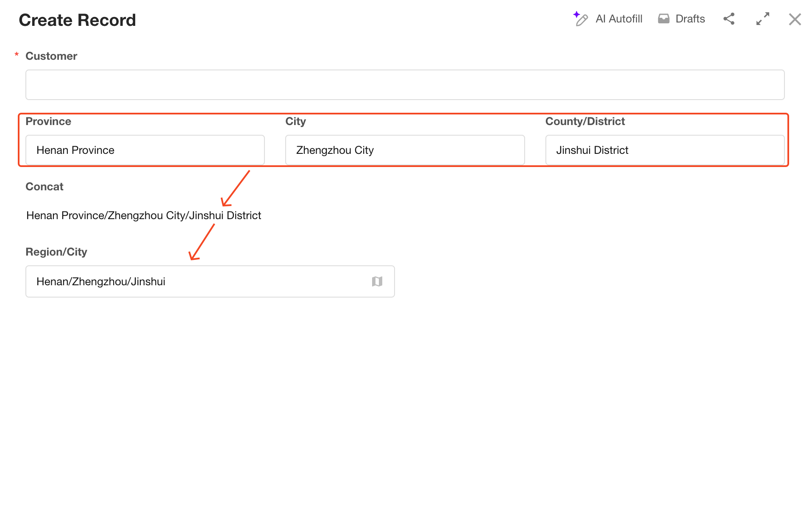Focus the empty Customer input field
Viewport: 812px width, 512px height.
coord(405,85)
